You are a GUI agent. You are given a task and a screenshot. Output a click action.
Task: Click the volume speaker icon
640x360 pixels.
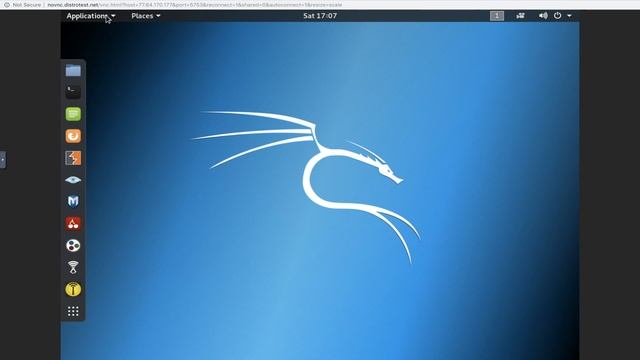tap(543, 16)
